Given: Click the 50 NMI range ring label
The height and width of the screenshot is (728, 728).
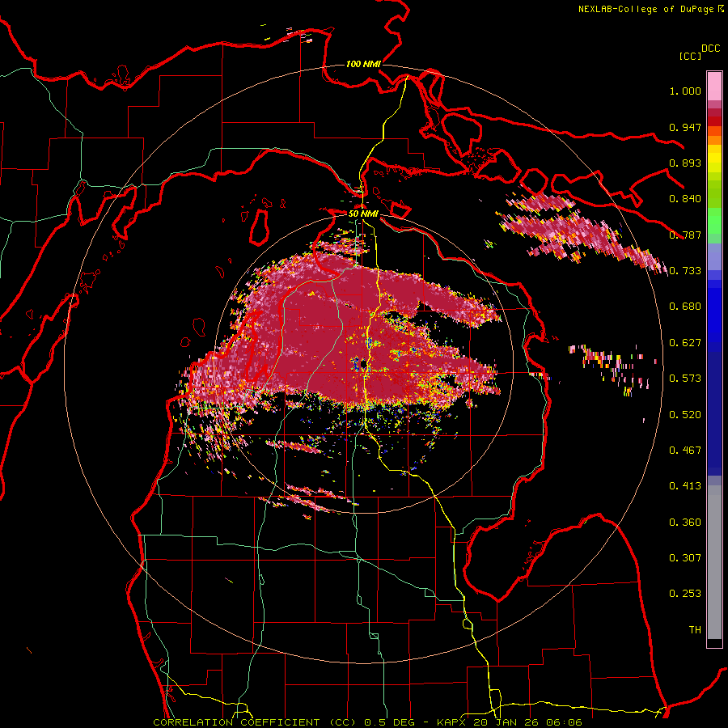Looking at the screenshot, I should pyautogui.click(x=363, y=214).
